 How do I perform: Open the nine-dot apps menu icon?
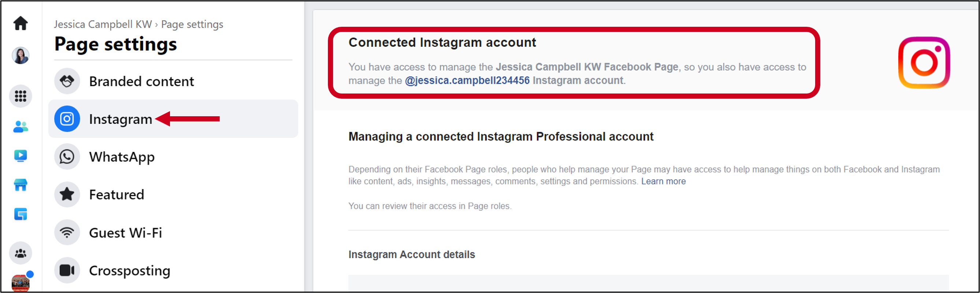point(21,96)
